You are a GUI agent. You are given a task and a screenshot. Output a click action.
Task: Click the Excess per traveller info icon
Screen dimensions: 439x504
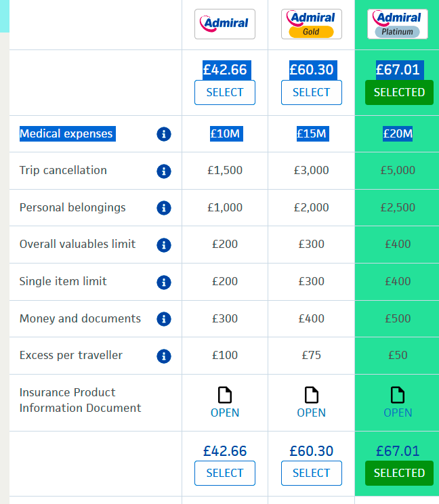pyautogui.click(x=163, y=356)
